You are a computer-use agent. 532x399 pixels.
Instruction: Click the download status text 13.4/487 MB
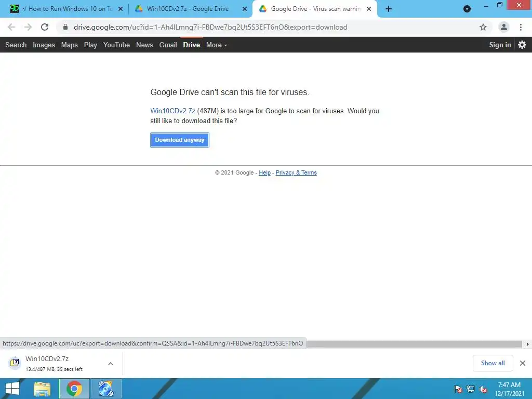click(x=54, y=369)
